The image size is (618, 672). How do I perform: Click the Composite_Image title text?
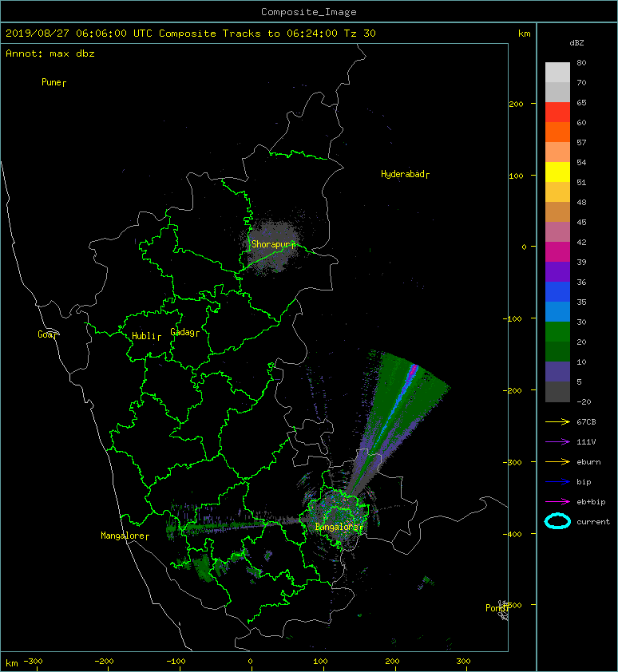[x=309, y=12]
